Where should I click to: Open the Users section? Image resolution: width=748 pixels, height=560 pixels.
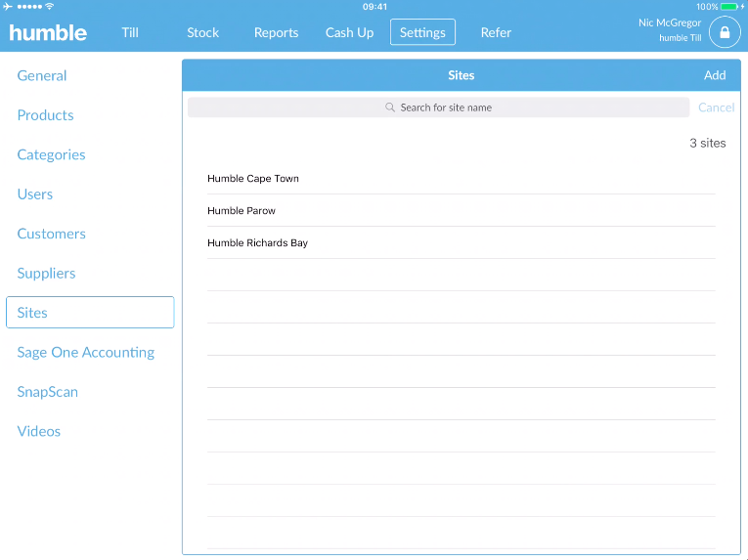coord(35,194)
